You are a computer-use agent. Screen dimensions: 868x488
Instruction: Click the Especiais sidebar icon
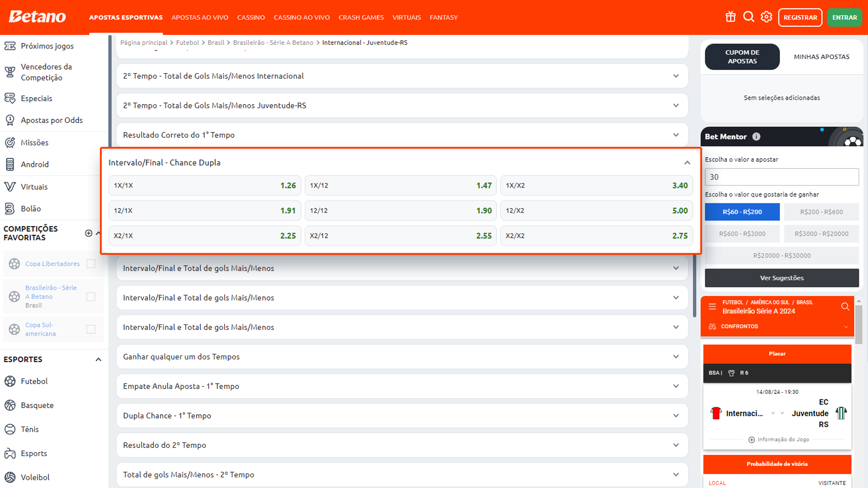(10, 98)
